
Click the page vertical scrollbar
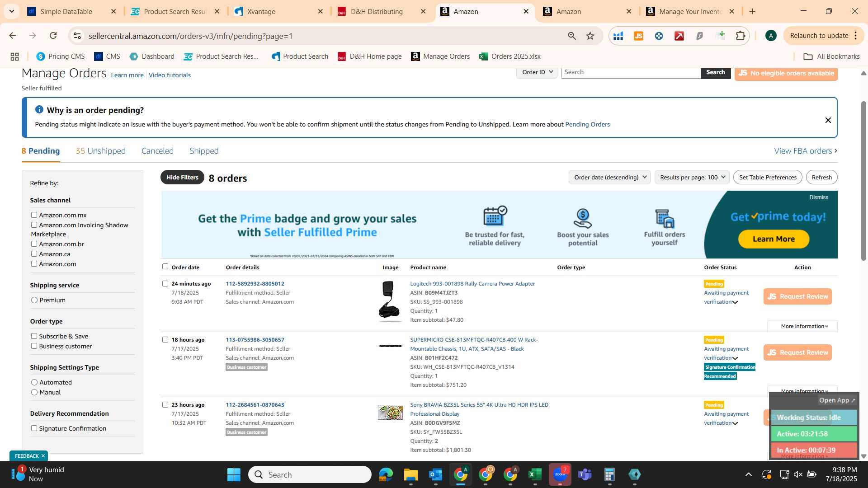[x=863, y=181]
